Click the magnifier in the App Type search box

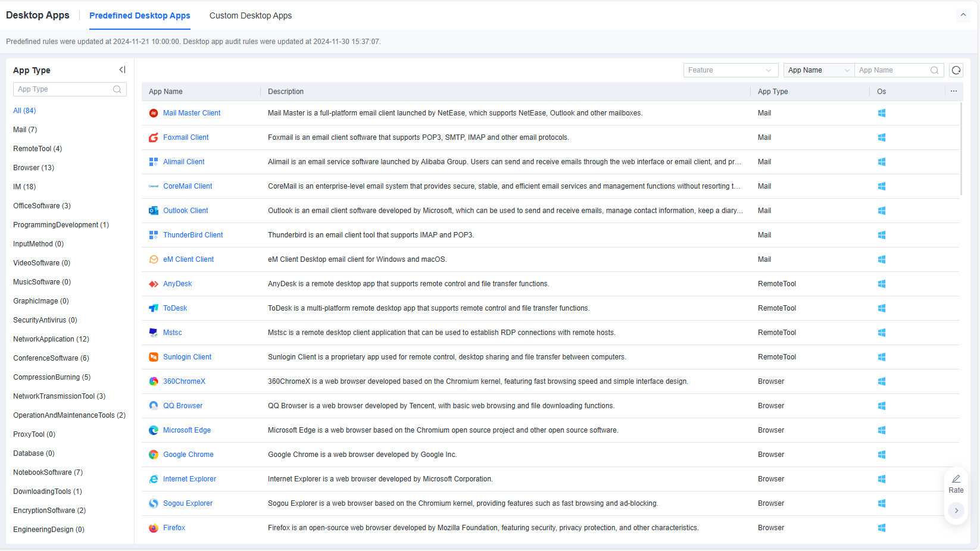117,89
